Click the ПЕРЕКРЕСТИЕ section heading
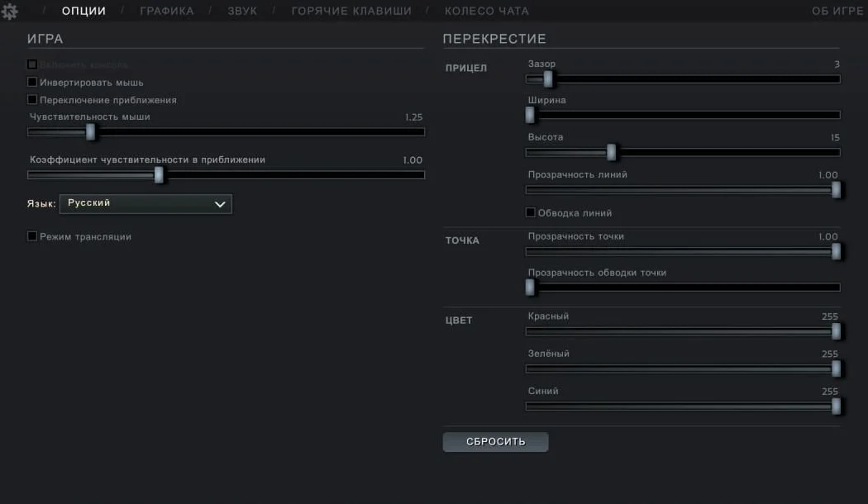868x504 pixels. click(494, 39)
